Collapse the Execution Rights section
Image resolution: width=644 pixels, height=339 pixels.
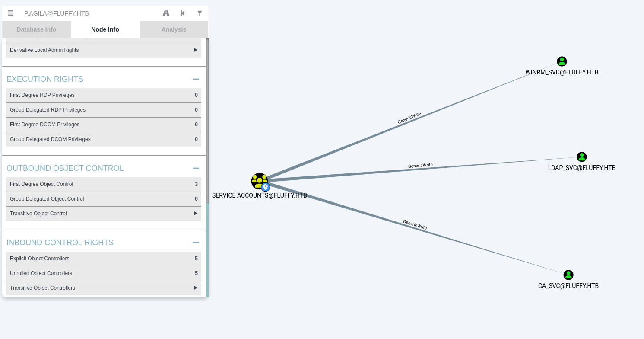pyautogui.click(x=196, y=79)
